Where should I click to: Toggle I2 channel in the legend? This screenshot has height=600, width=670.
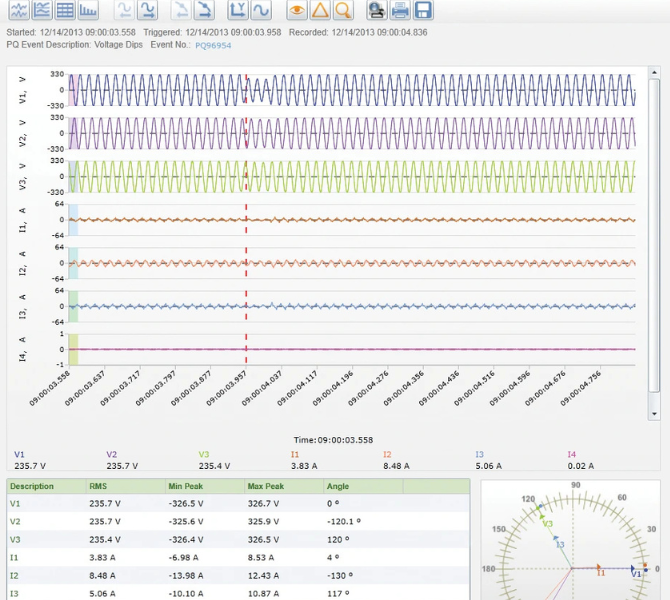(387, 454)
